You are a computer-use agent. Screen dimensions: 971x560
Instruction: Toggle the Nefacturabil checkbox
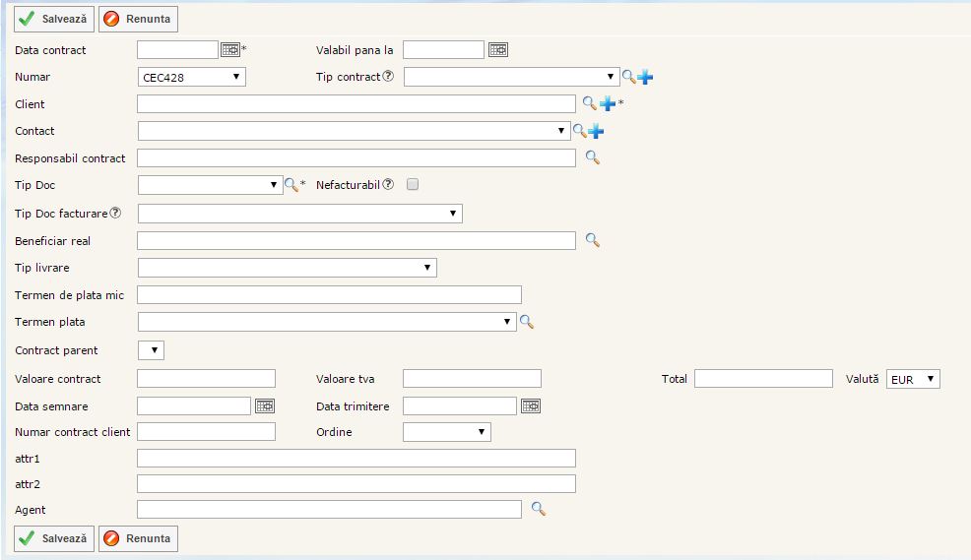click(x=413, y=184)
